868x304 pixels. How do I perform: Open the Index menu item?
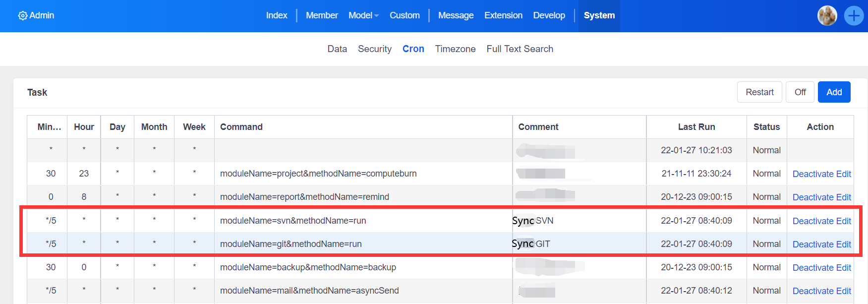tap(276, 16)
